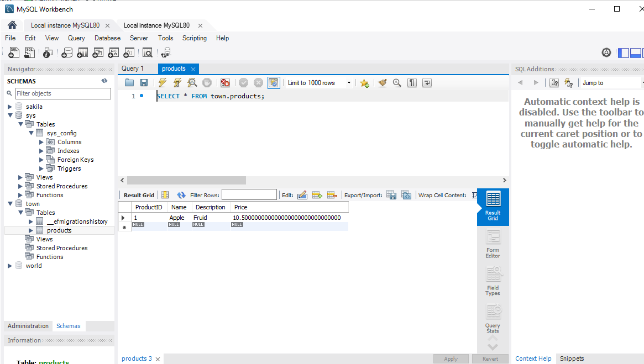Open SQL script file in main toolbar
Image resolution: width=644 pixels, height=364 pixels.
[x=29, y=52]
